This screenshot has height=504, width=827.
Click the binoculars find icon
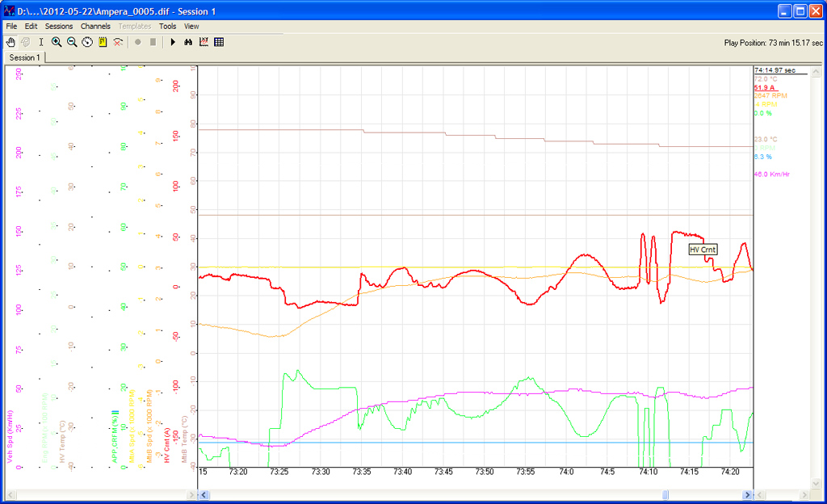(188, 42)
